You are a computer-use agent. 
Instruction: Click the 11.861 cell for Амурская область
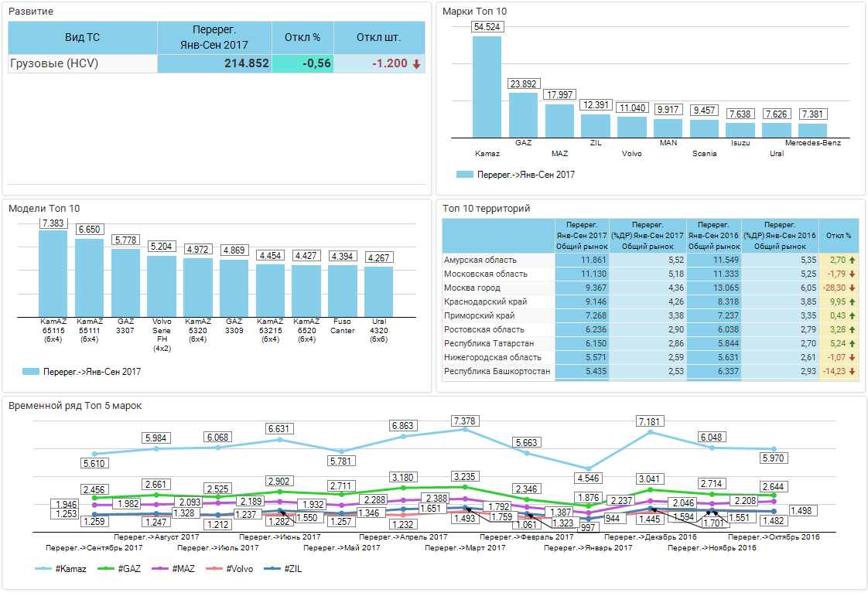tap(583, 260)
